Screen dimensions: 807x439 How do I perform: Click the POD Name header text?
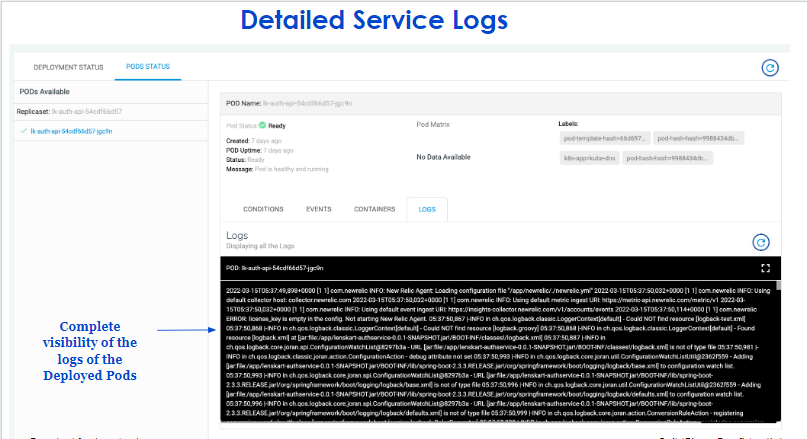click(x=289, y=103)
